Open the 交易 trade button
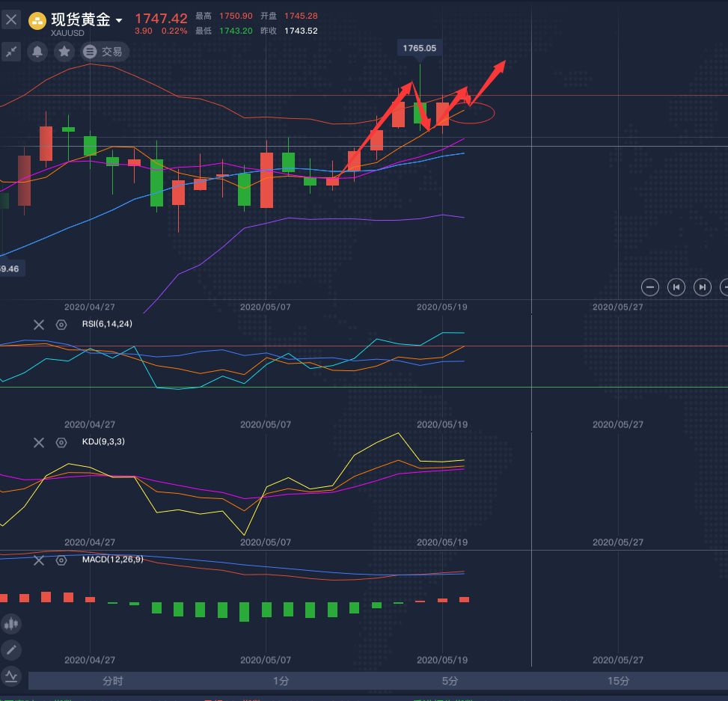This screenshot has width=728, height=701. (x=105, y=52)
